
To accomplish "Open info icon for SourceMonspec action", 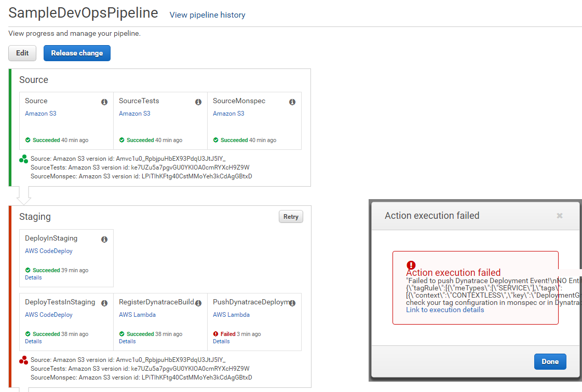I will click(292, 102).
